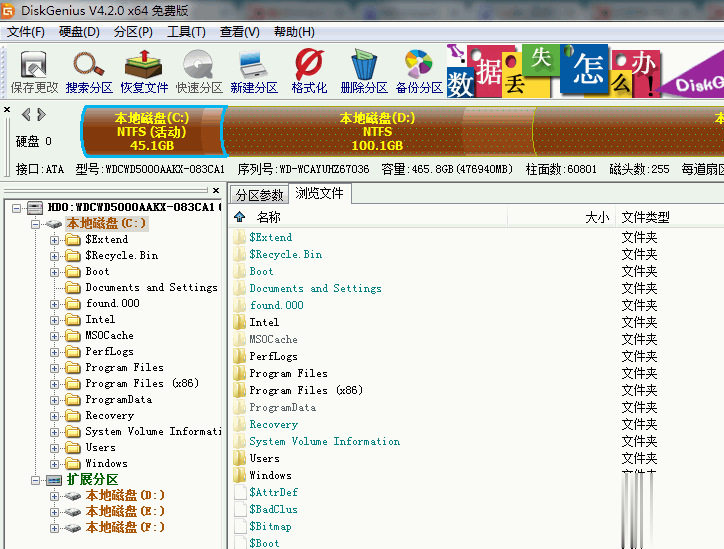Select the $Bitmap file
This screenshot has width=724, height=549.
coord(271,526)
